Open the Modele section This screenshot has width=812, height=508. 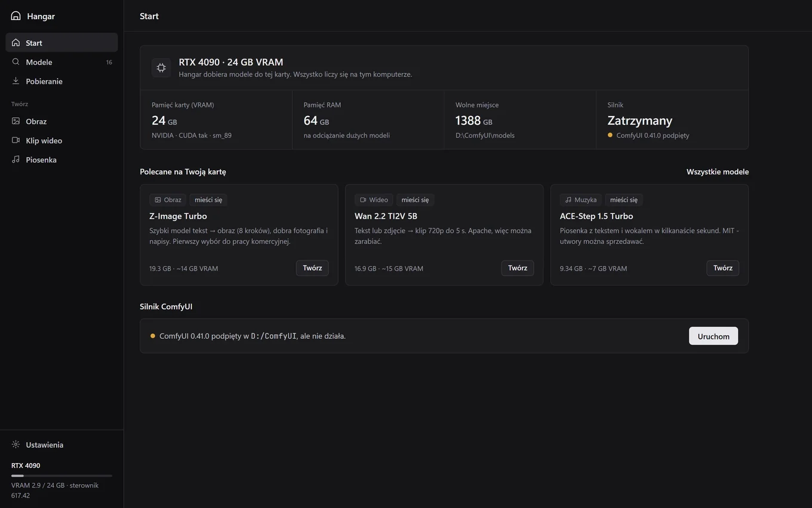[x=61, y=62]
